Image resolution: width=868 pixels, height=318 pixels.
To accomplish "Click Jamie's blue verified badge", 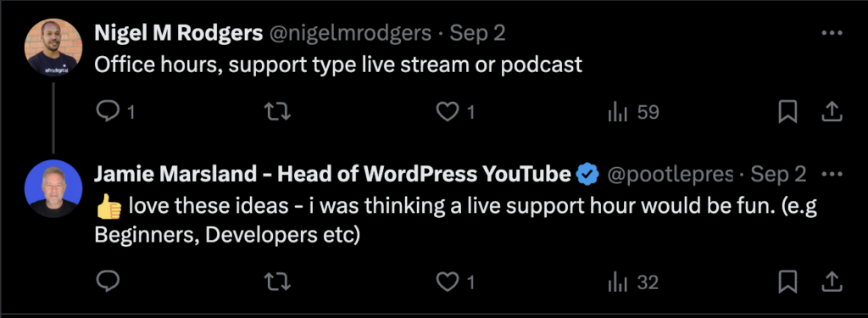I will (x=588, y=175).
